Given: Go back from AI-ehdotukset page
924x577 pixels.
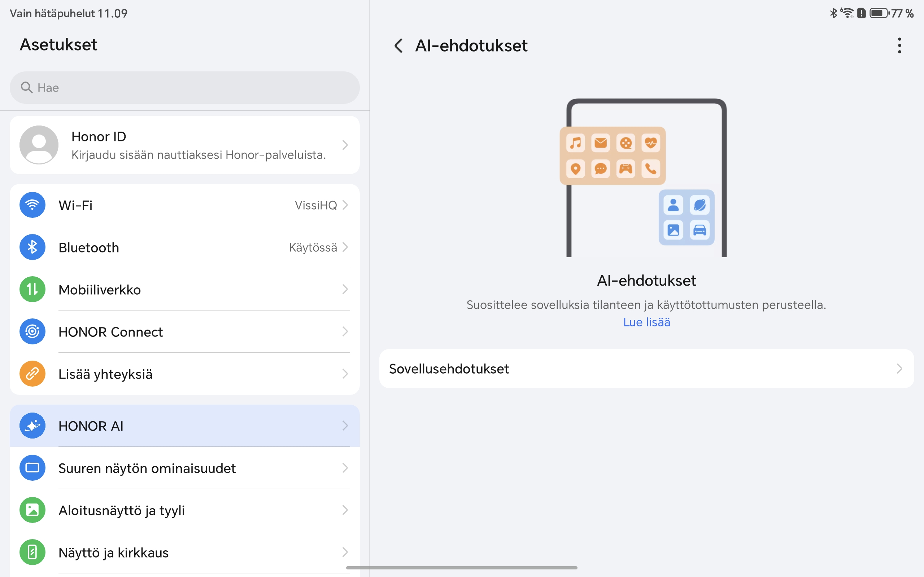Looking at the screenshot, I should [398, 45].
